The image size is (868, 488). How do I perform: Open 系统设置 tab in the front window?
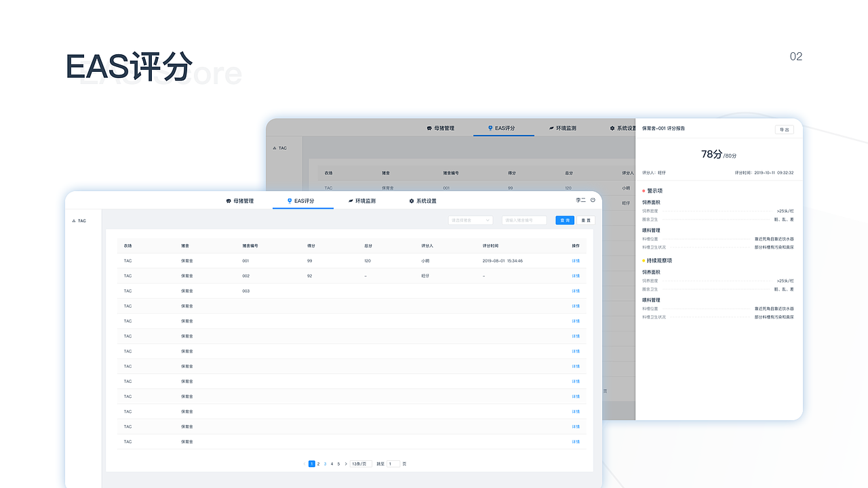click(422, 201)
